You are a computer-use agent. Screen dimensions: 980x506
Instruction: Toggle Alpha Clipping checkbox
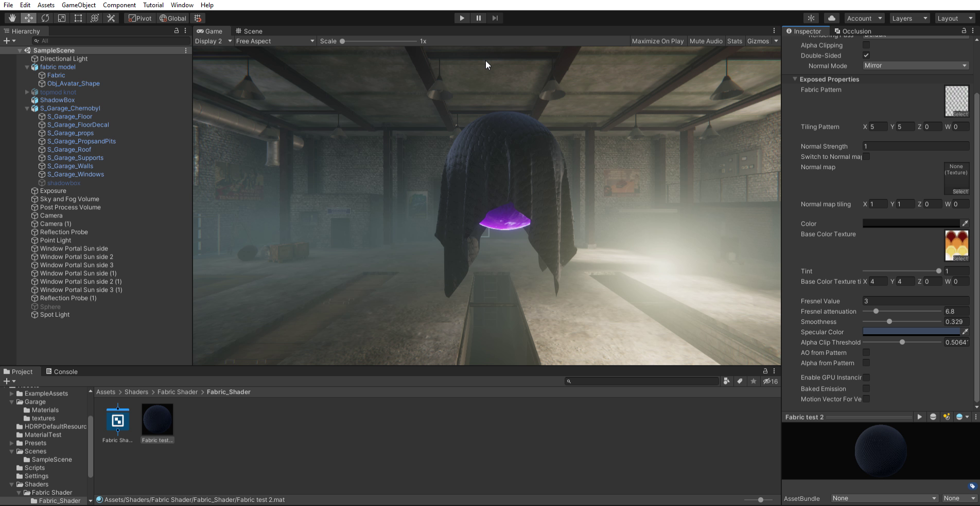click(x=866, y=45)
